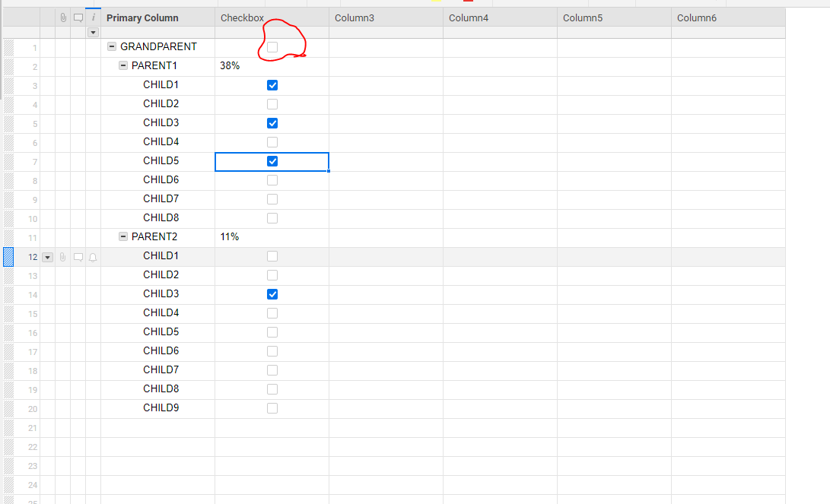
Task: Check the red-circled GRANDPARENT checkbox
Action: point(272,46)
